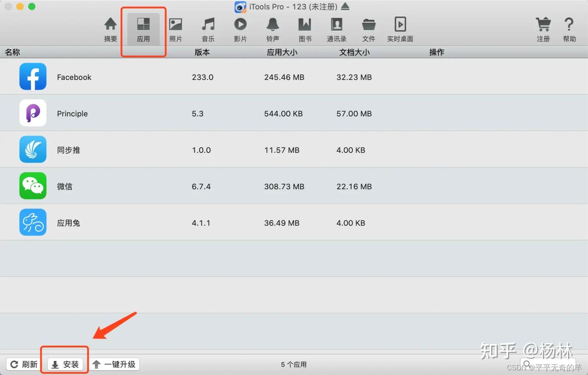Click the 注册 register cart icon
This screenshot has width=588, height=375.
pyautogui.click(x=543, y=29)
